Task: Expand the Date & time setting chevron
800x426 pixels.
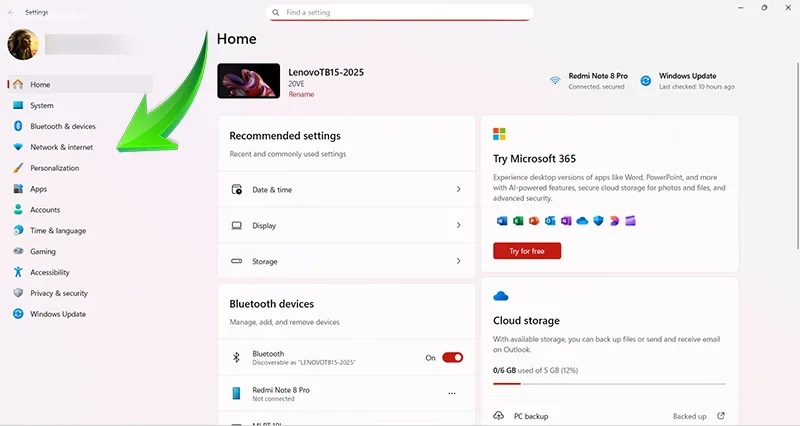Action: tap(458, 189)
